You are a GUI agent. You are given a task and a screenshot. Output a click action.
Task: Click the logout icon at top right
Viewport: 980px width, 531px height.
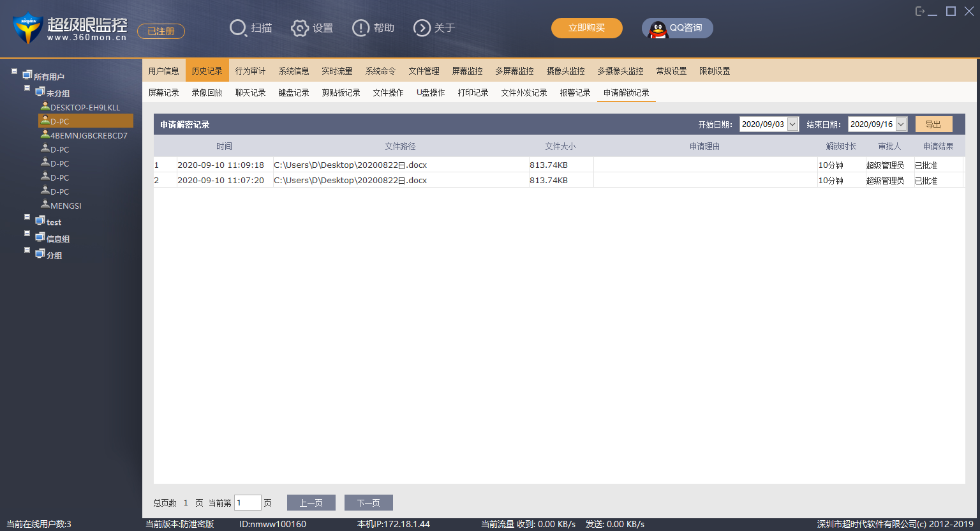click(919, 11)
